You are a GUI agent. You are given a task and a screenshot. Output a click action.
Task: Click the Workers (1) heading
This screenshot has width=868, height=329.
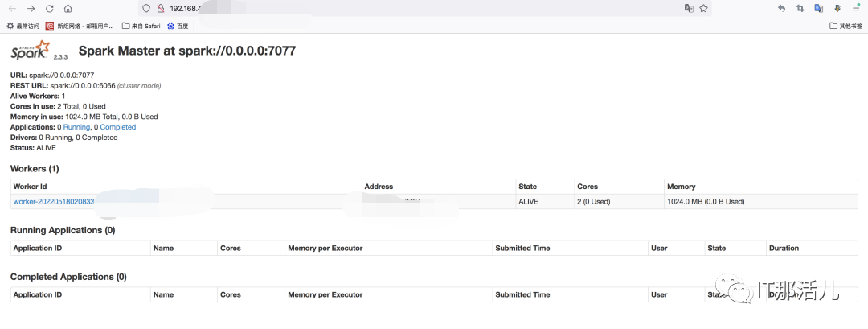pyautogui.click(x=35, y=168)
